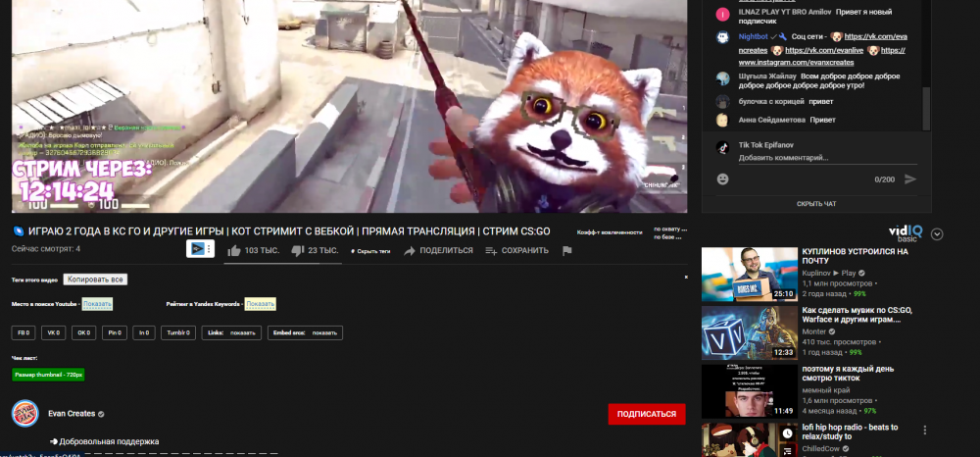The image size is (980, 457).
Task: Open the Monter CS:GO movie video thumbnail
Action: [x=750, y=332]
